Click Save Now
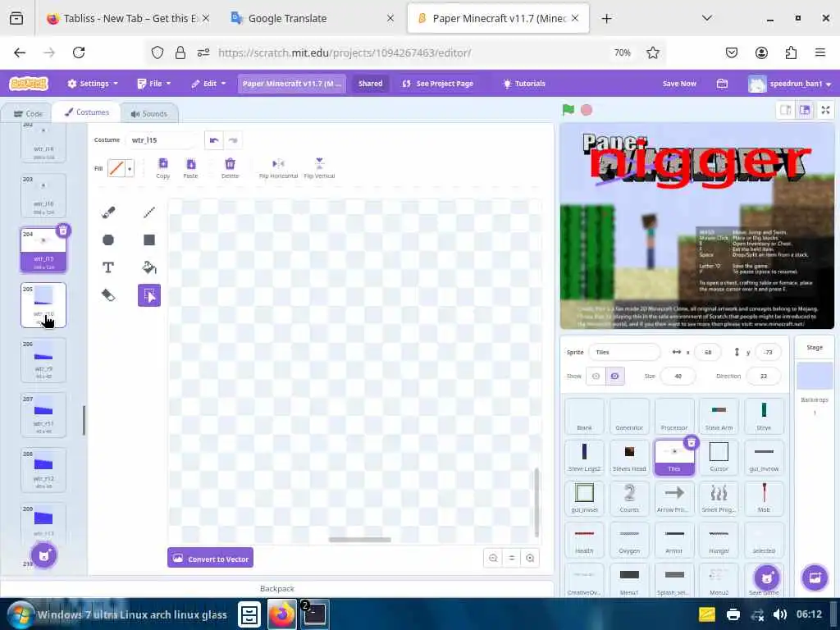 pyautogui.click(x=679, y=84)
